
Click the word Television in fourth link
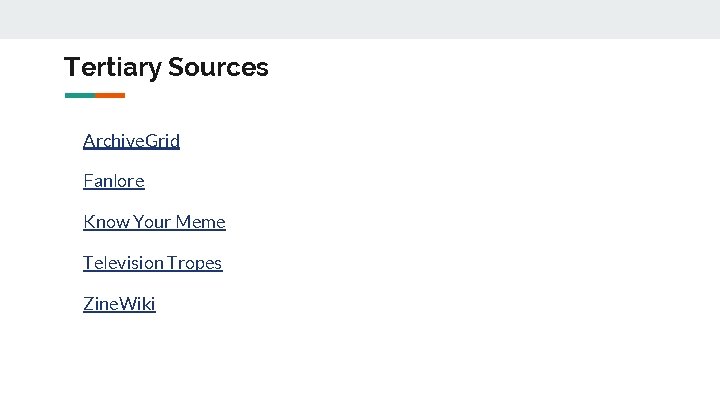[123, 263]
